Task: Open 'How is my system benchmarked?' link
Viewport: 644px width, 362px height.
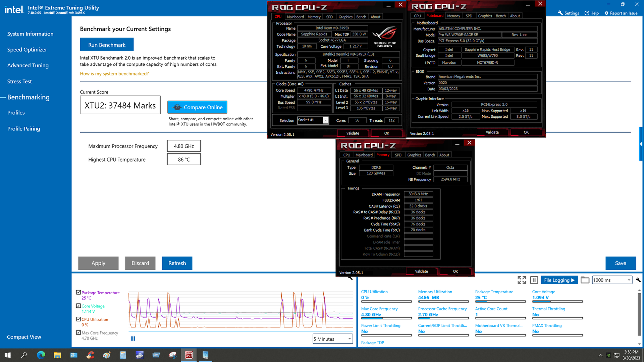Action: (114, 74)
